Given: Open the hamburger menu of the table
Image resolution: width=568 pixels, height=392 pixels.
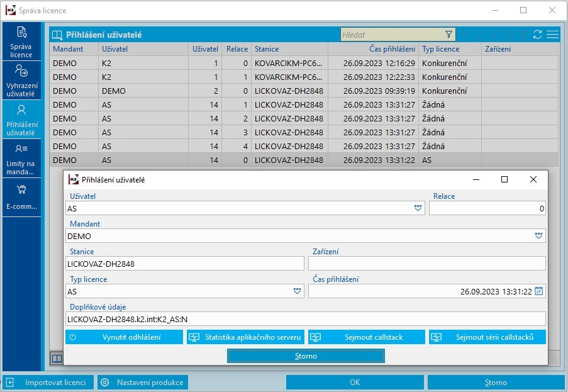Looking at the screenshot, I should coord(552,35).
